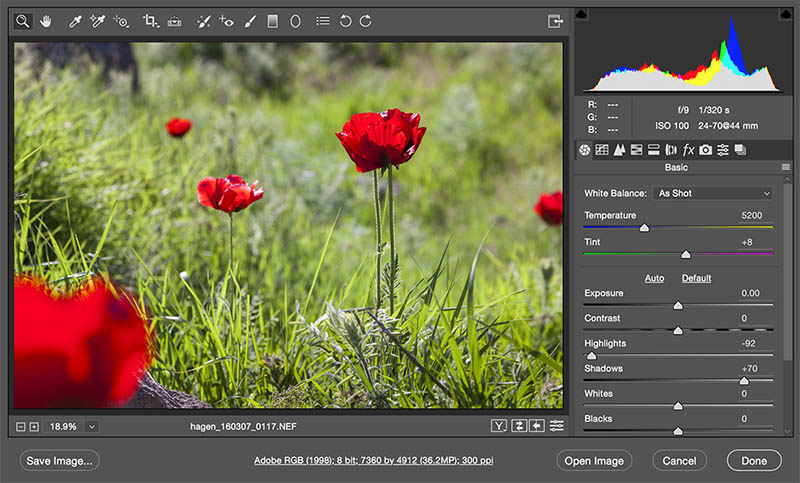Click the Shadows slider handle

tap(744, 381)
